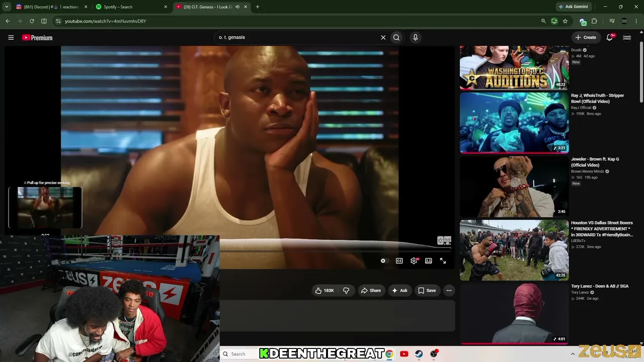The width and height of the screenshot is (644, 362).
Task: Open the Ask AI button
Action: coord(399,291)
